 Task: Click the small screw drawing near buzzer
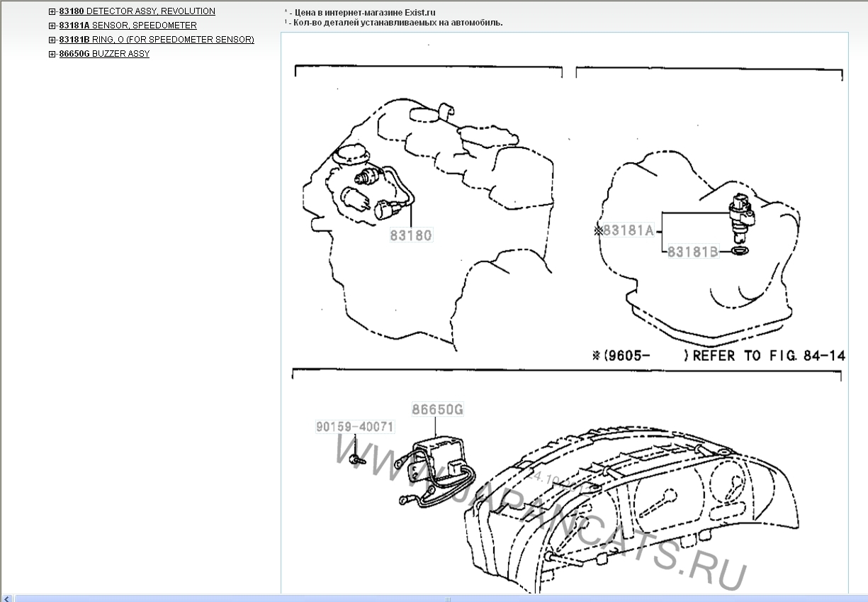[356, 459]
